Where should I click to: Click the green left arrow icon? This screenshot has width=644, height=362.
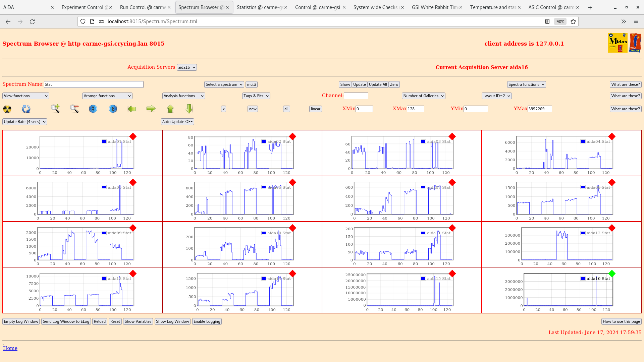[x=132, y=109]
